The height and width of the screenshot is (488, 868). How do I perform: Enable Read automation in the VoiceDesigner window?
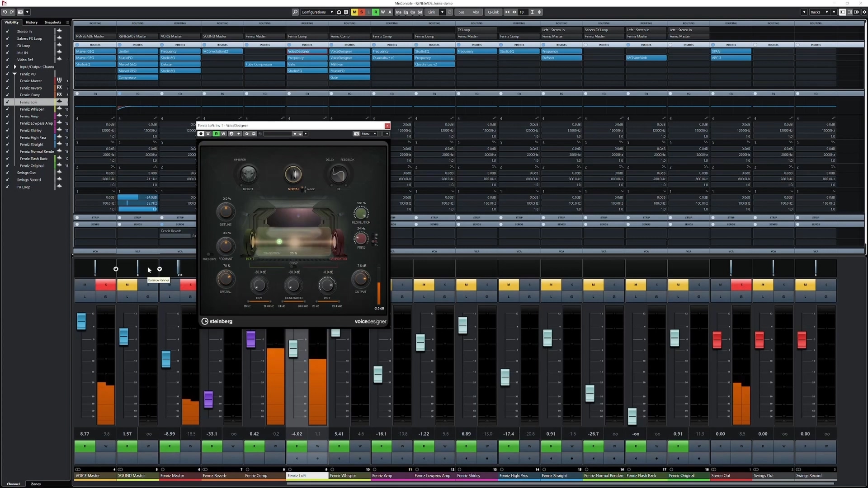216,134
